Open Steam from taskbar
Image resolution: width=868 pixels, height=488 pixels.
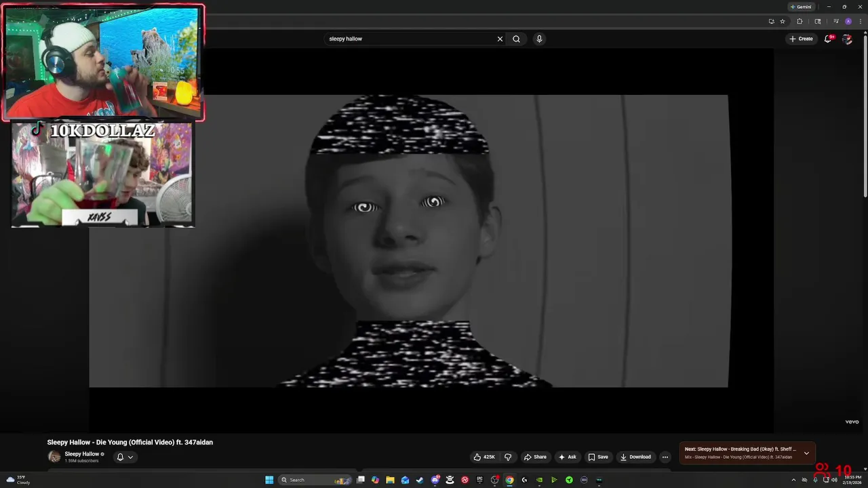[x=420, y=480]
